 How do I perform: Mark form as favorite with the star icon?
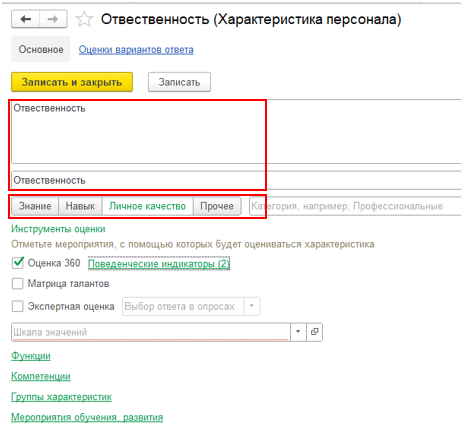[x=84, y=19]
